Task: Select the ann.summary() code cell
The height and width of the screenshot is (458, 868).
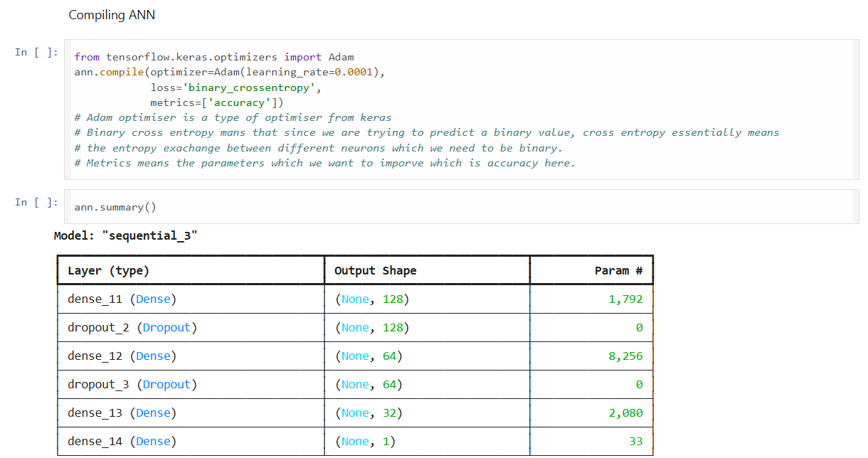Action: (462, 207)
